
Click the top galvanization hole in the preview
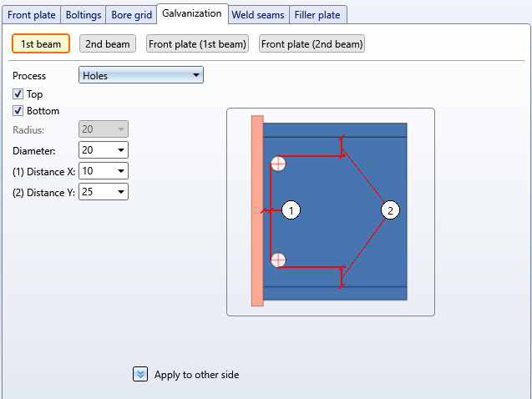pyautogui.click(x=279, y=164)
